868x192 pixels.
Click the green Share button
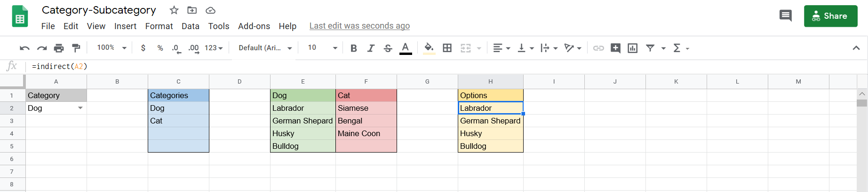pos(830,16)
